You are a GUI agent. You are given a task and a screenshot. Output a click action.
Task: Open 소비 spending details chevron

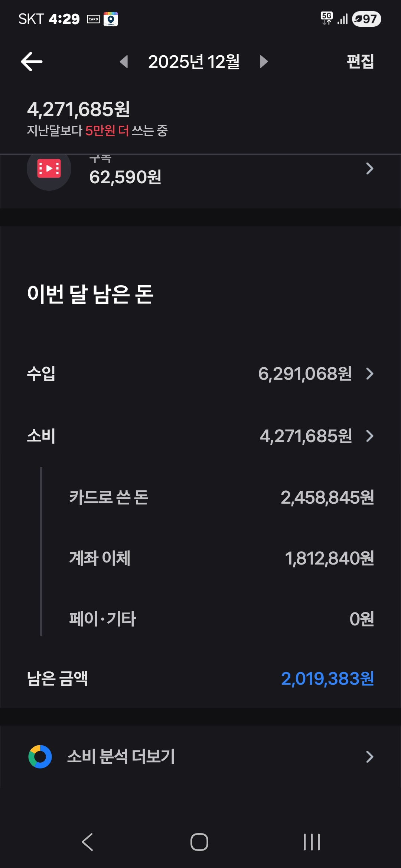click(x=369, y=436)
